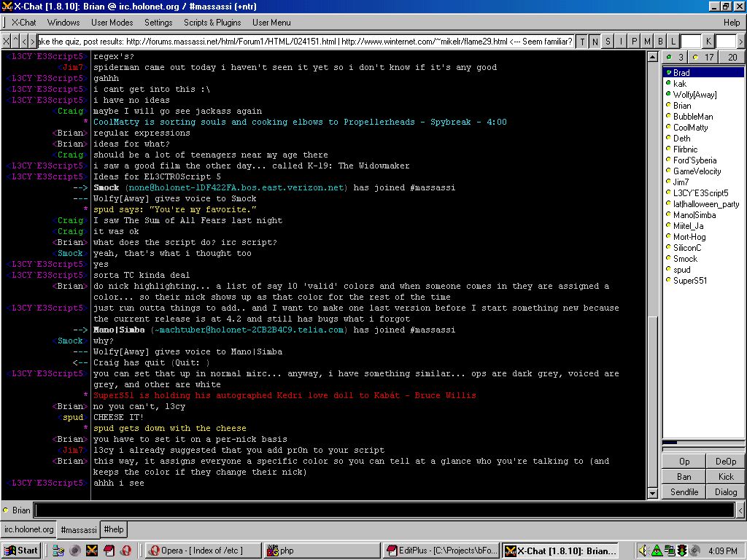
Task: Switch to the #help channel tab
Action: (x=114, y=529)
